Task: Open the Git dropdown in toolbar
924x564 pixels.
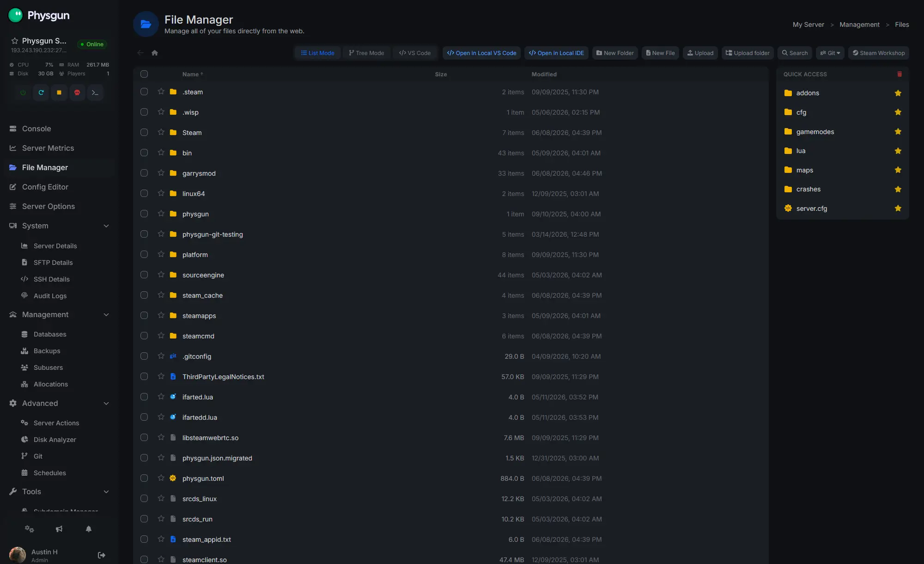Action: pos(830,53)
